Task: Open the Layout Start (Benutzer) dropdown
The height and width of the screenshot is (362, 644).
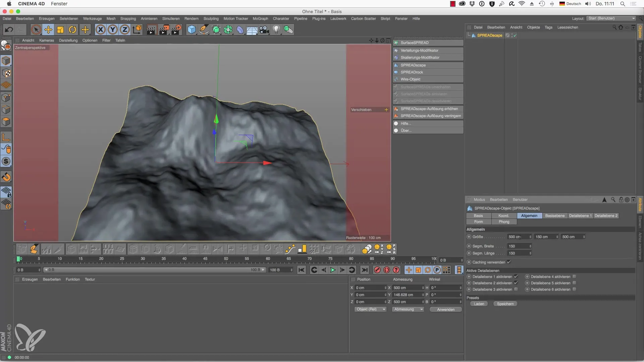Action: 611,18
